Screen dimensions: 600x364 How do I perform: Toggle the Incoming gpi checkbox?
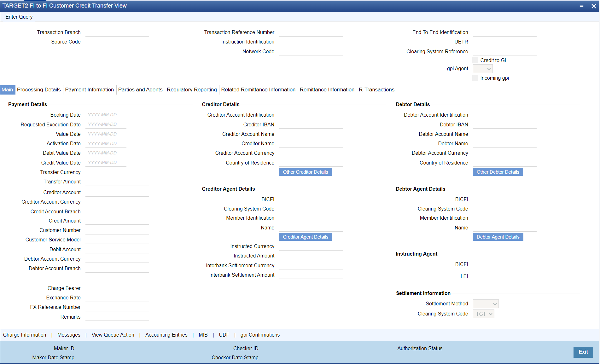[475, 78]
